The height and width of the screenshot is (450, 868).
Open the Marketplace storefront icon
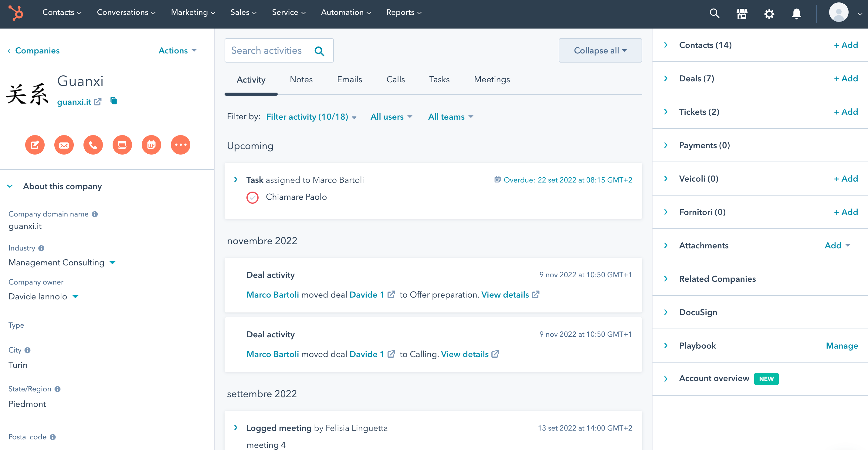coord(742,13)
